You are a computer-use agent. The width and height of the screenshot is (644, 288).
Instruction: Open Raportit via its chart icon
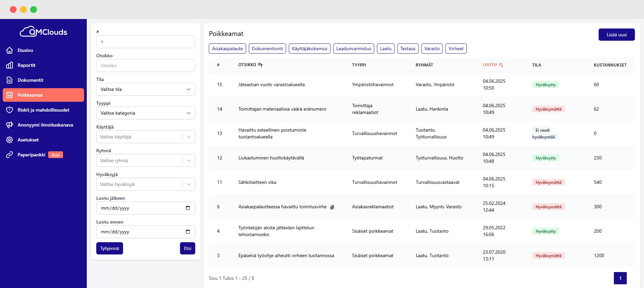[x=9, y=65]
